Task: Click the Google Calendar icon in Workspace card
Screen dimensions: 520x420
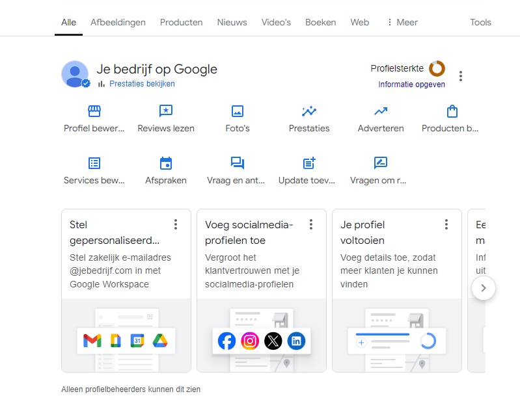Action: (137, 341)
